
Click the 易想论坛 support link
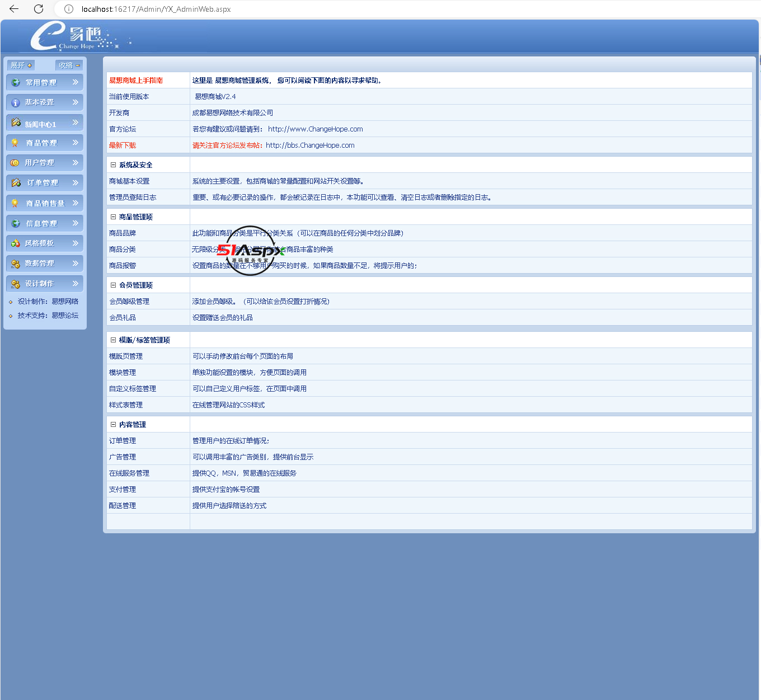[65, 316]
